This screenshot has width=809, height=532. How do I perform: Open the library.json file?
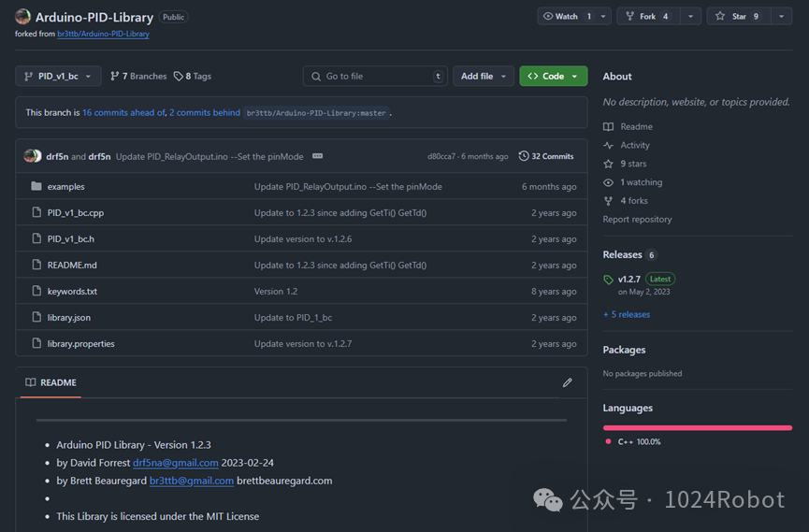(68, 318)
